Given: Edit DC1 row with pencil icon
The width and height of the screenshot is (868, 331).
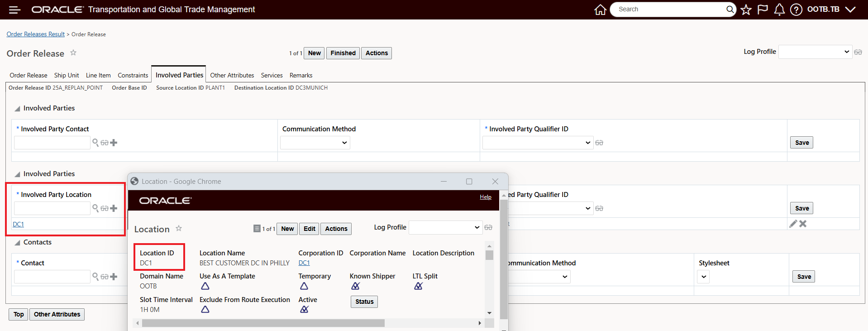Looking at the screenshot, I should pyautogui.click(x=793, y=224).
